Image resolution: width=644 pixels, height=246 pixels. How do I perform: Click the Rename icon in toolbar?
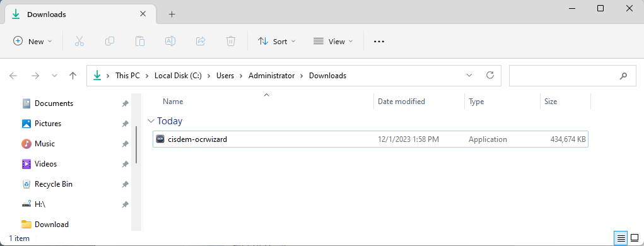pos(170,41)
